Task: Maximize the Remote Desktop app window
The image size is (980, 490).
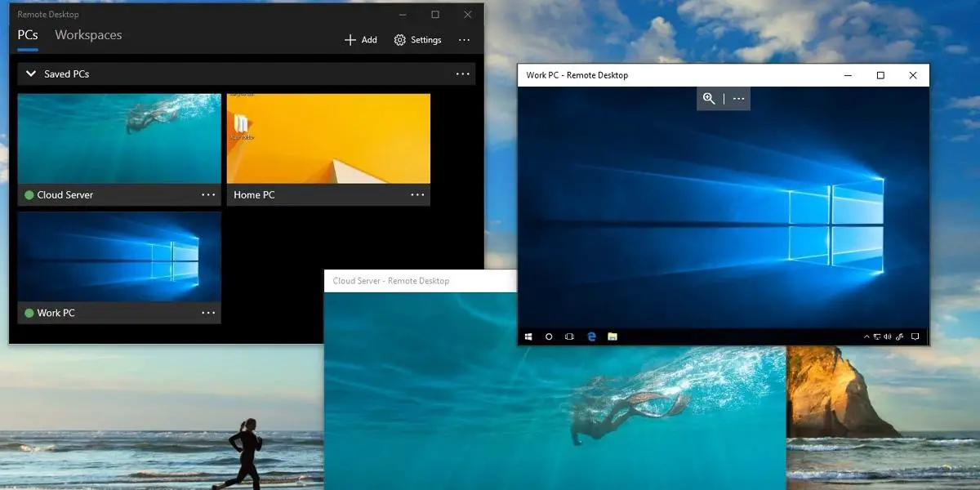Action: 435,15
